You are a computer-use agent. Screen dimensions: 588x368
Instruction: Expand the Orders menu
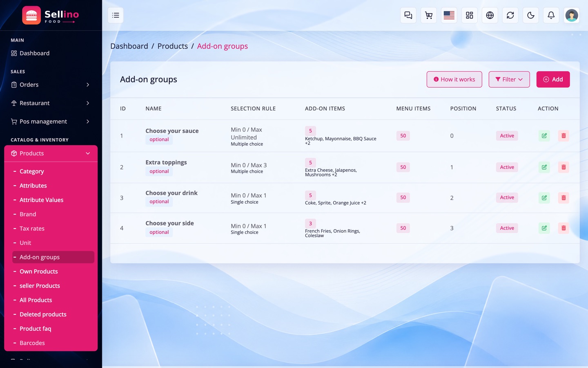click(51, 85)
